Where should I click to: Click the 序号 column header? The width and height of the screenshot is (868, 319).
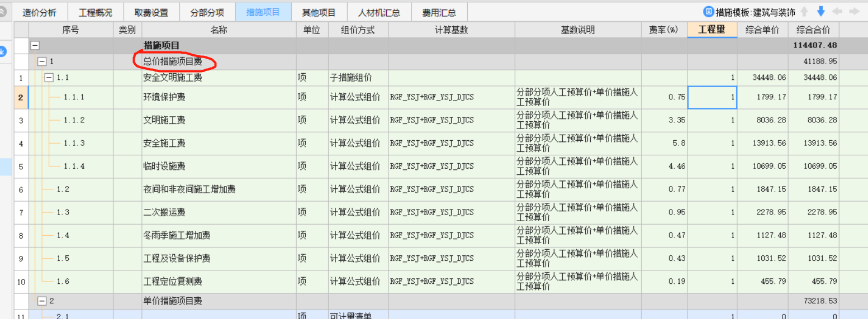pyautogui.click(x=71, y=30)
